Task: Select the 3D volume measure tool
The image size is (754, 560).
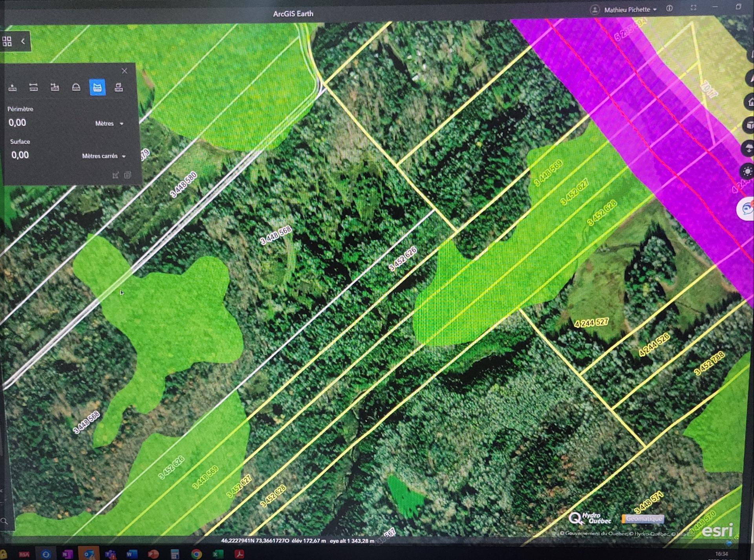Action: click(119, 87)
